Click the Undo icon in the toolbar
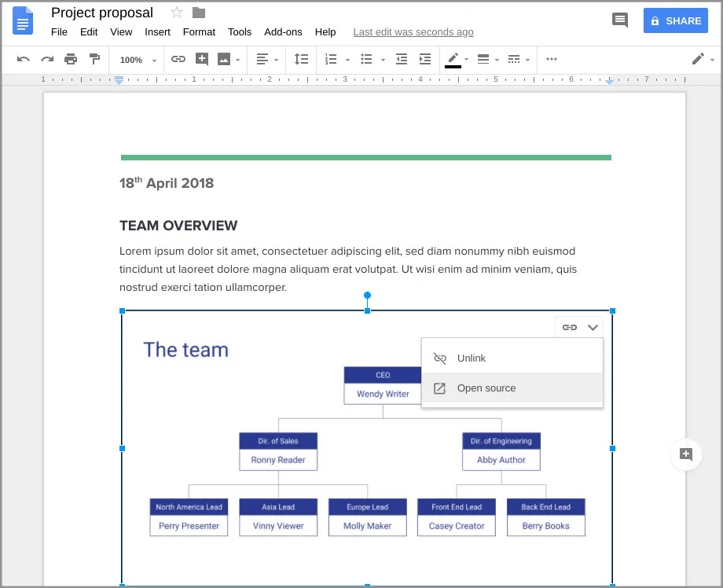 pyautogui.click(x=24, y=59)
